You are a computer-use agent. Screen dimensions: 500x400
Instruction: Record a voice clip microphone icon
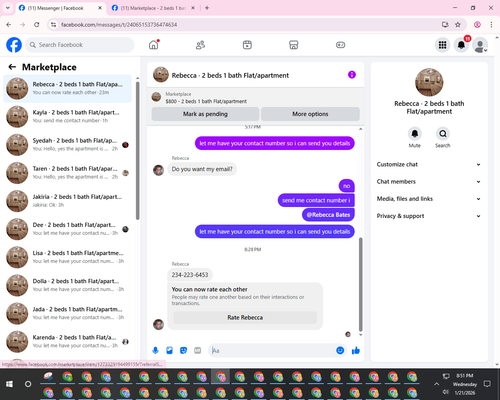pyautogui.click(x=155, y=350)
